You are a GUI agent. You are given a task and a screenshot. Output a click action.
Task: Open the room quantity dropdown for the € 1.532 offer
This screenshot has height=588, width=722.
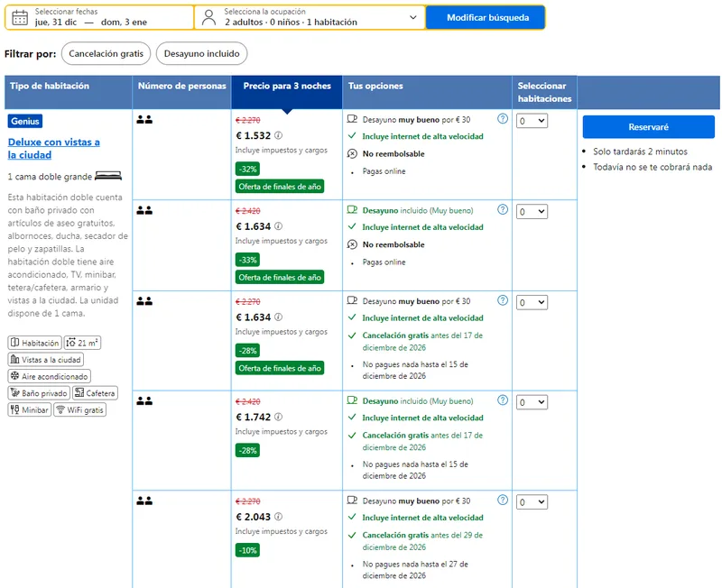(532, 121)
